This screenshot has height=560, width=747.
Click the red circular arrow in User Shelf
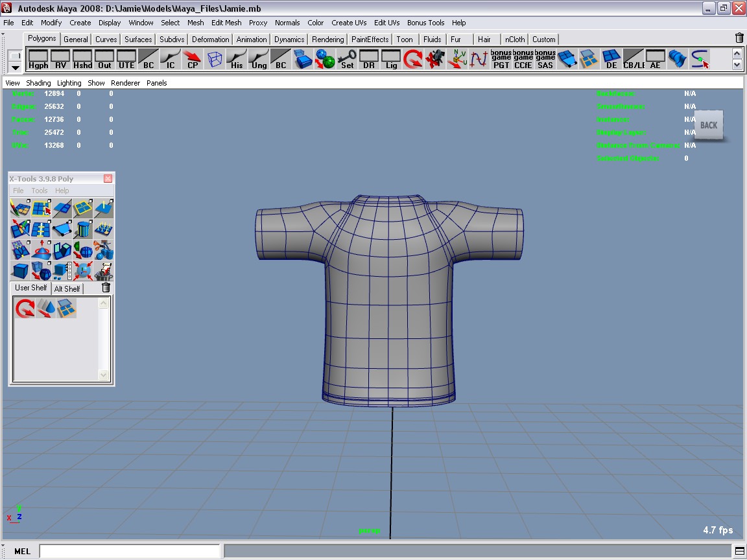coord(25,309)
